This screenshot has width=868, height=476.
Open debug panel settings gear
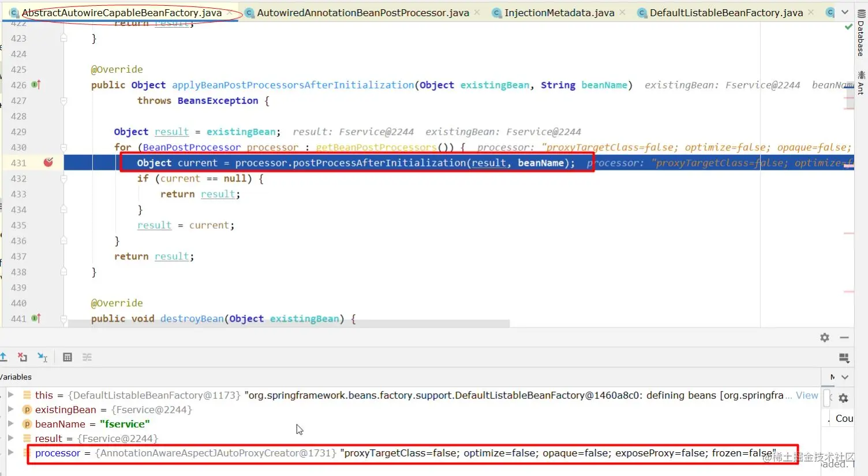pyautogui.click(x=825, y=337)
